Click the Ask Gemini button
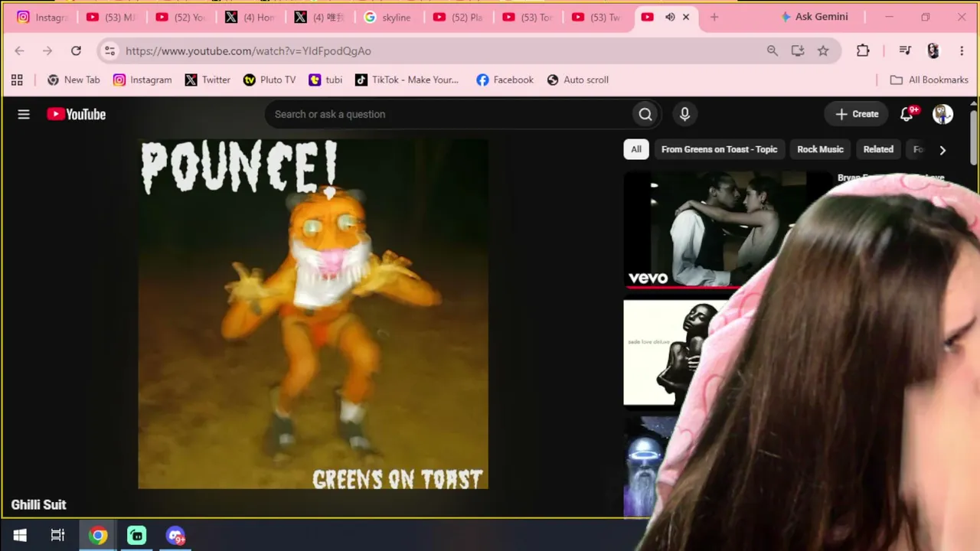This screenshot has width=980, height=551. 813,17
